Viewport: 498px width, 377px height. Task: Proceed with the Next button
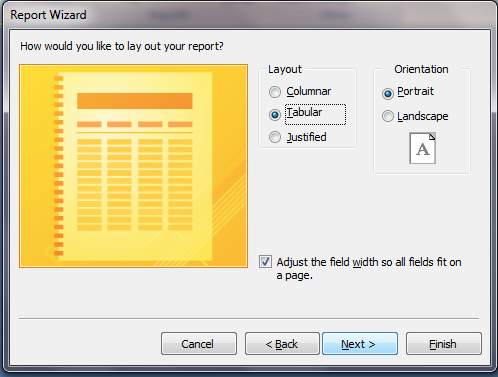(x=360, y=344)
